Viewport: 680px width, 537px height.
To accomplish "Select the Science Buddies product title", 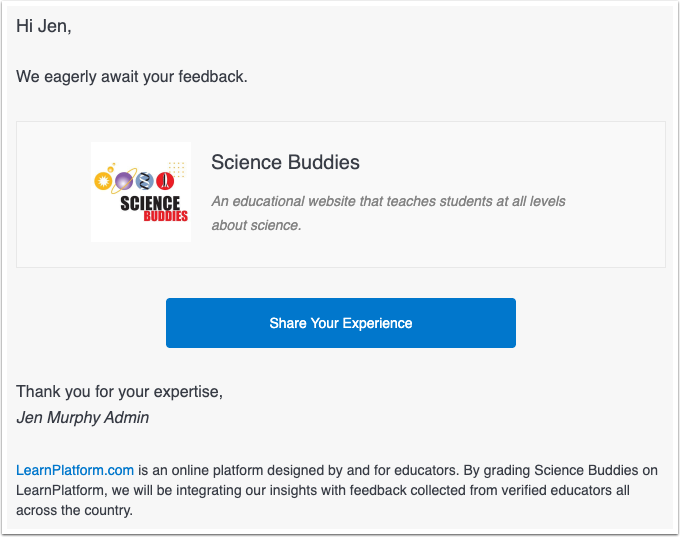I will (285, 162).
